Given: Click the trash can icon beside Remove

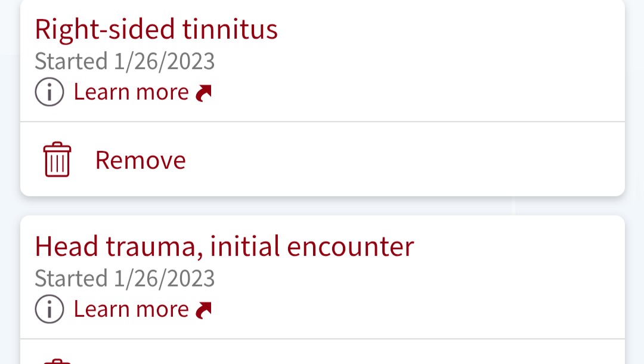Looking at the screenshot, I should click(57, 160).
